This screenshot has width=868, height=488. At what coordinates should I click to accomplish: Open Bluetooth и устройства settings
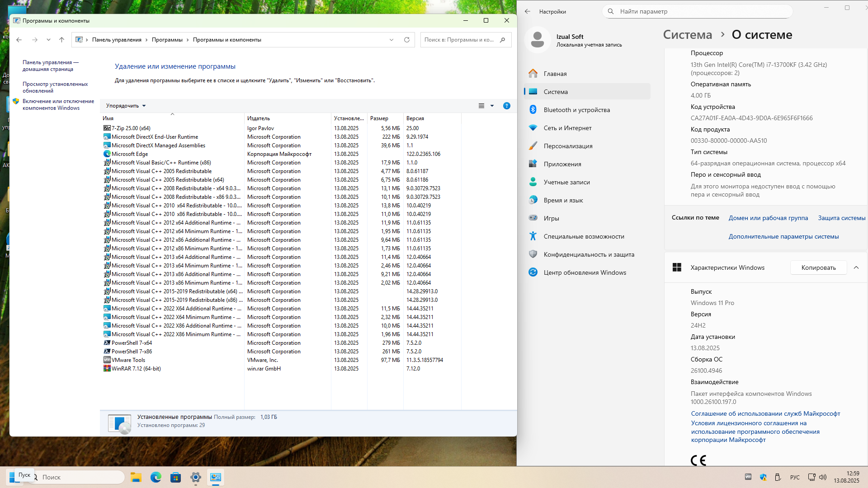(587, 110)
